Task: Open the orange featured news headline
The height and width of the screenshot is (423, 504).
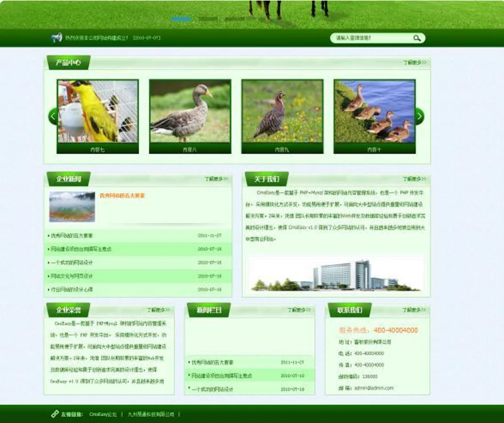Action: click(122, 195)
